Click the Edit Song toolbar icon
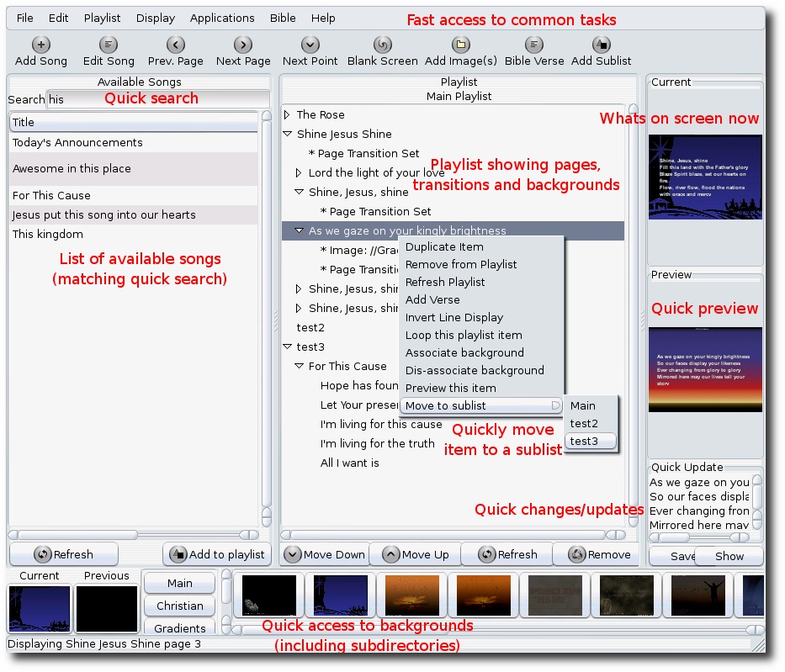785x672 pixels. [109, 45]
